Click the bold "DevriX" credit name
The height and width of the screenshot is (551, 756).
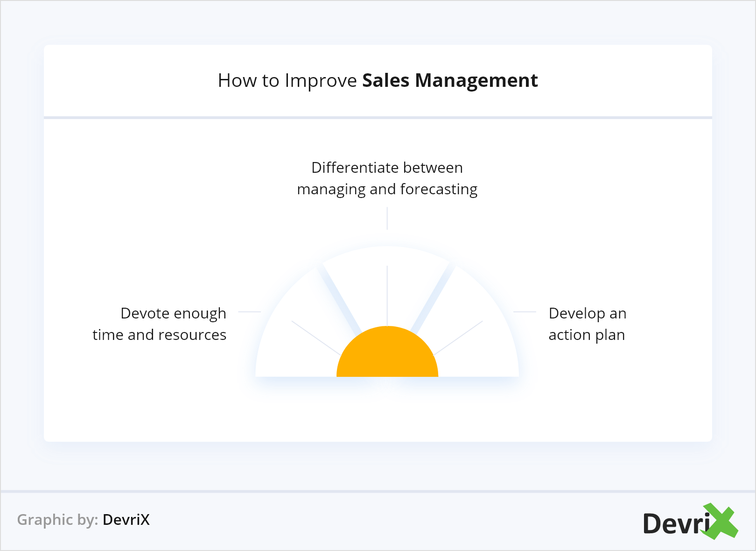point(126,520)
